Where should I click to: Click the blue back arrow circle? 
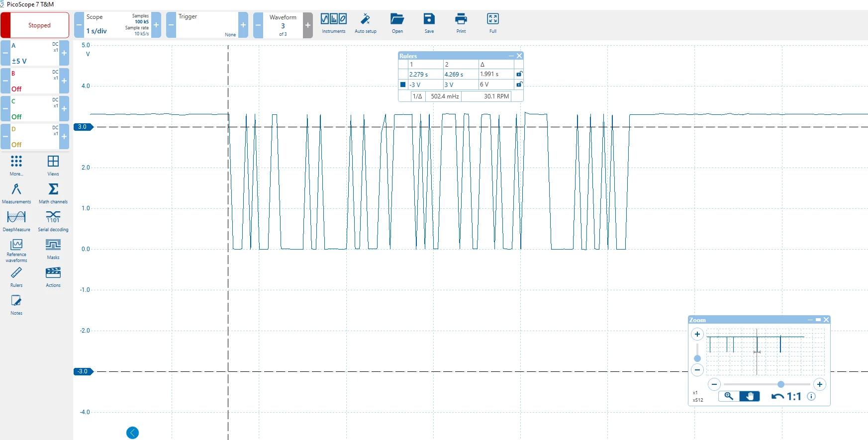coord(132,433)
